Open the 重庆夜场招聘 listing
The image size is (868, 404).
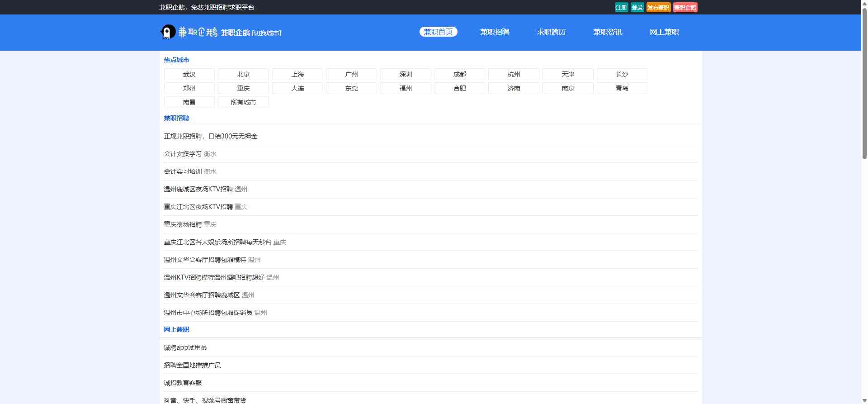(x=183, y=224)
